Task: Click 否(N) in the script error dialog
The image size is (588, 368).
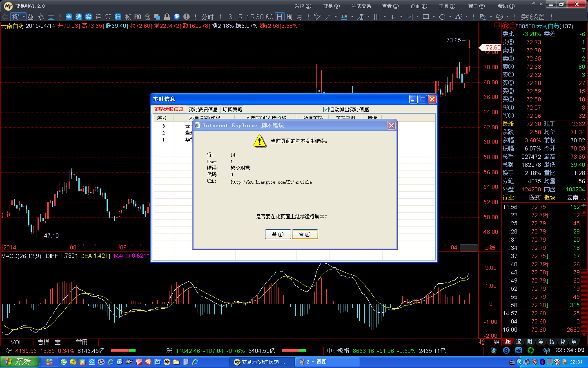Action: point(305,234)
